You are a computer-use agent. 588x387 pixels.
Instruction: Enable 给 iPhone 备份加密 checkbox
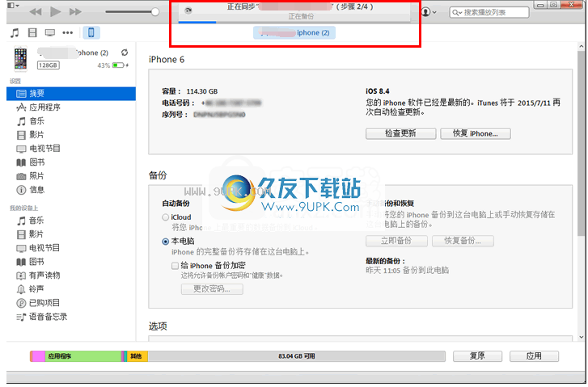click(x=175, y=266)
